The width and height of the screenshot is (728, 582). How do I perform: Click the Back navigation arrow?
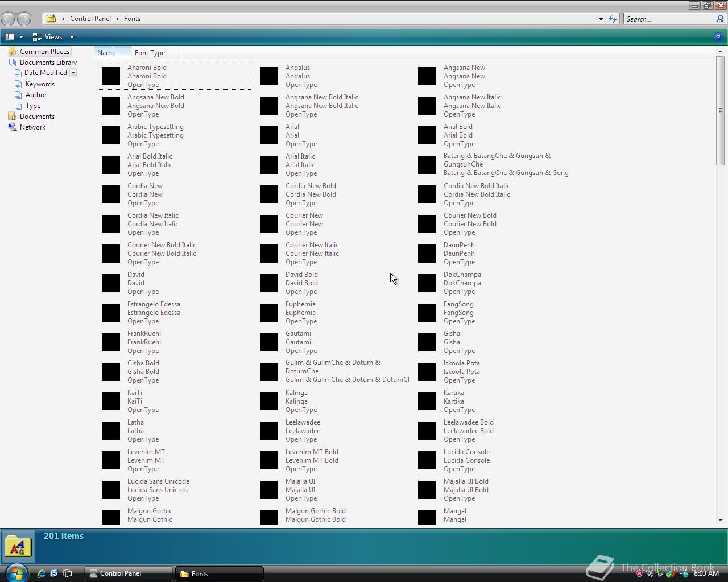click(8, 19)
